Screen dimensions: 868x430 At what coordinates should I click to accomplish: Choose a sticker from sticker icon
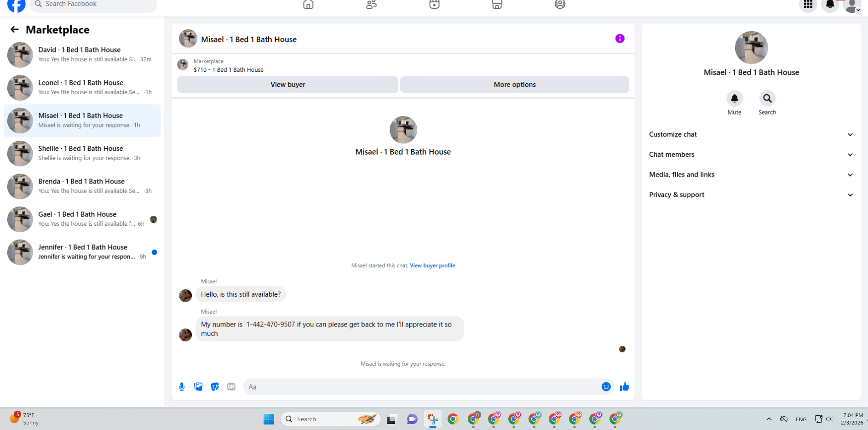(215, 387)
